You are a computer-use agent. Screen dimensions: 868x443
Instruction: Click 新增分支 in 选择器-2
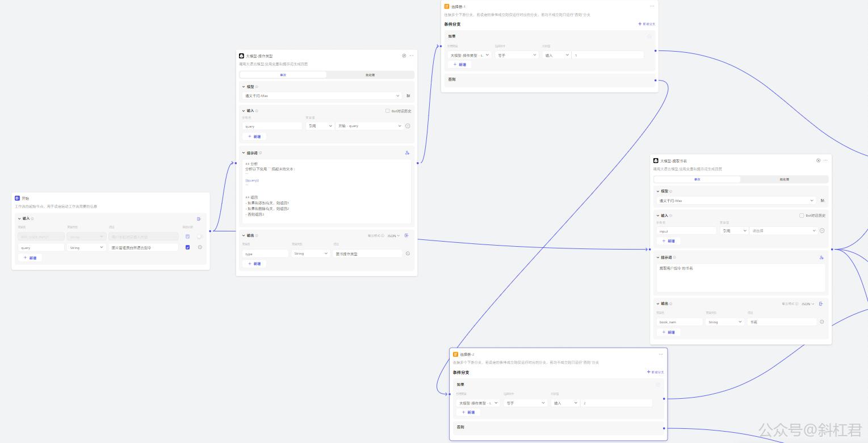pos(655,372)
